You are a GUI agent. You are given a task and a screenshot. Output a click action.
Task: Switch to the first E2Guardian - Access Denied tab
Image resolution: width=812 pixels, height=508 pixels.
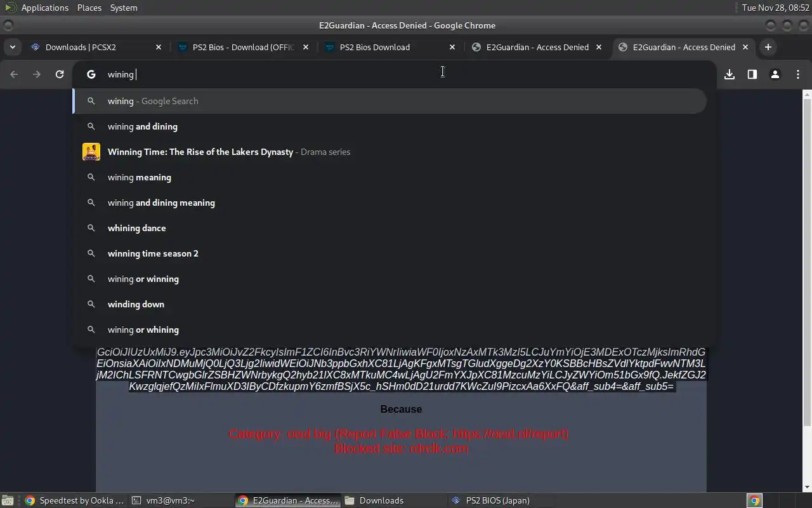(x=536, y=47)
